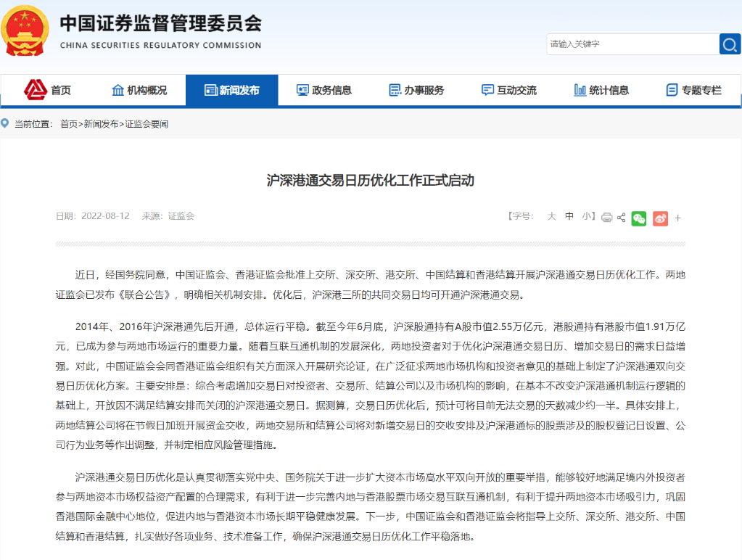Viewport: 742px width, 560px height.
Task: Set font size to large (大)
Action: 551,216
